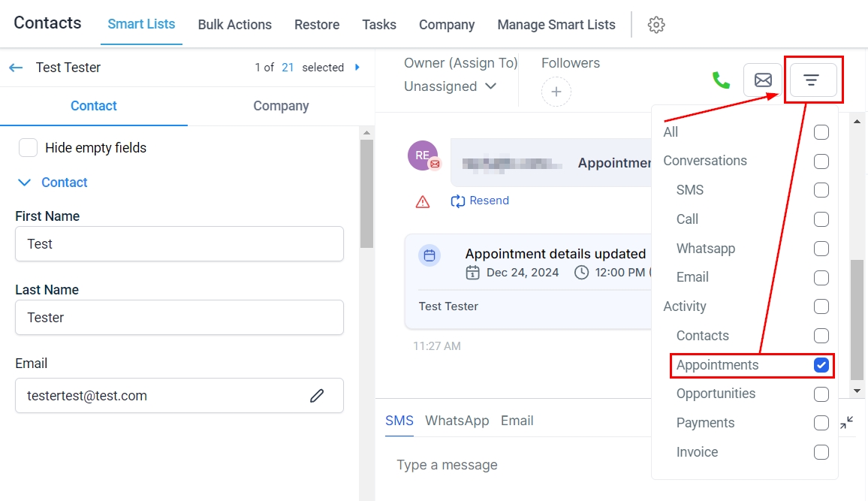This screenshot has width=868, height=501.
Task: Tick the Opportunities filter checkbox
Action: coord(821,394)
